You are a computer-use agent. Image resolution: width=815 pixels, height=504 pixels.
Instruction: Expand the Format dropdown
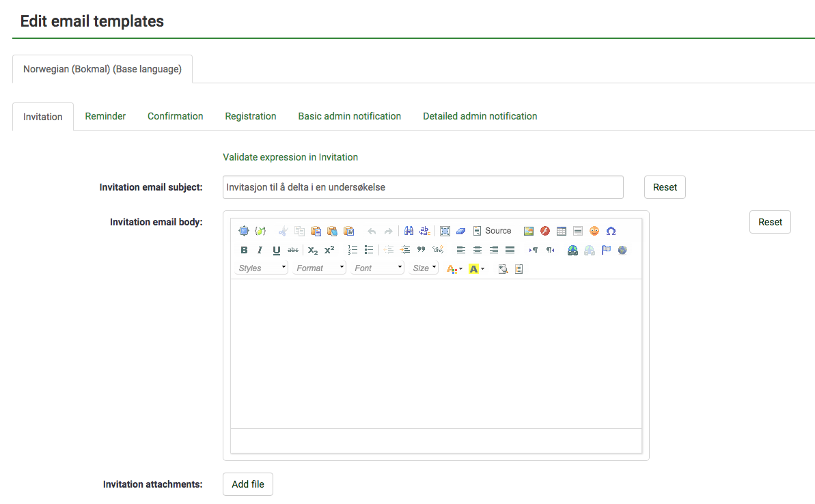[x=320, y=268]
